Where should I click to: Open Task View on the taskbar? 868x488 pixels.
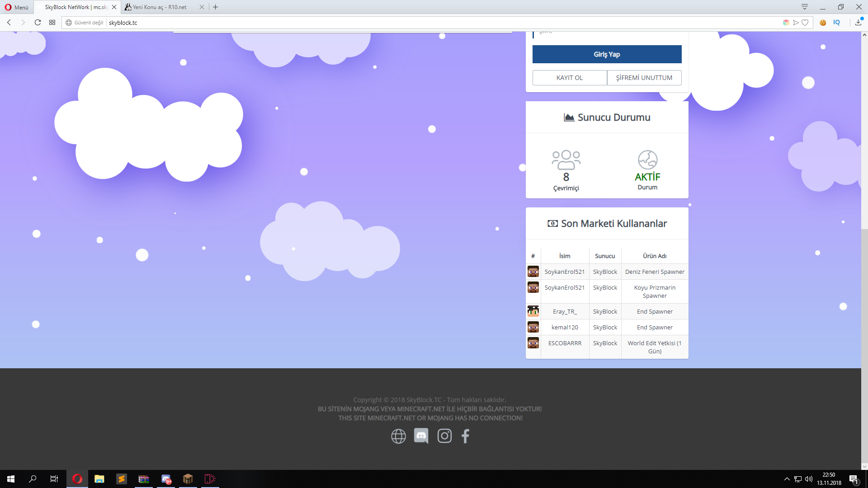[x=54, y=479]
